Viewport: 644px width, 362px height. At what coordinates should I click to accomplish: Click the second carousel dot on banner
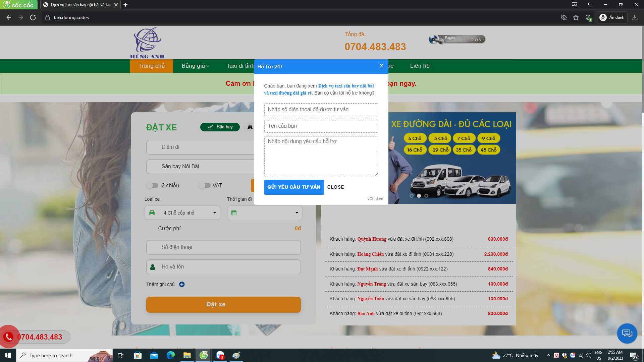coord(419,196)
